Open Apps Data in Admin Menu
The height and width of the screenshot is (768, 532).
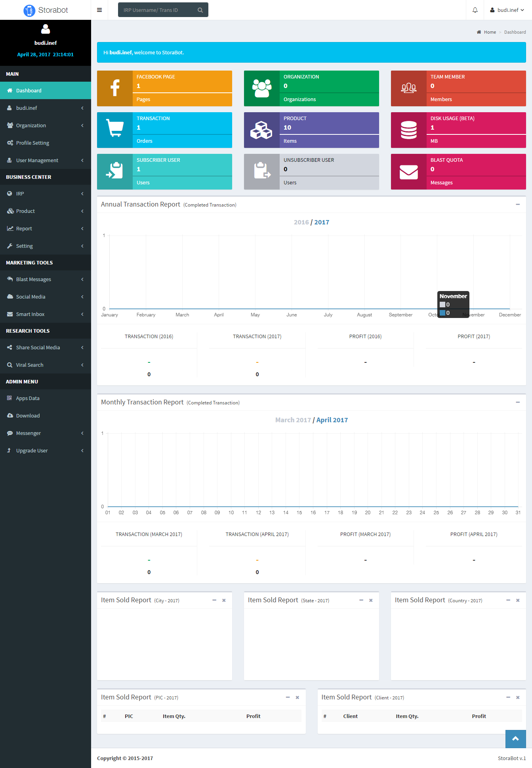click(x=46, y=398)
